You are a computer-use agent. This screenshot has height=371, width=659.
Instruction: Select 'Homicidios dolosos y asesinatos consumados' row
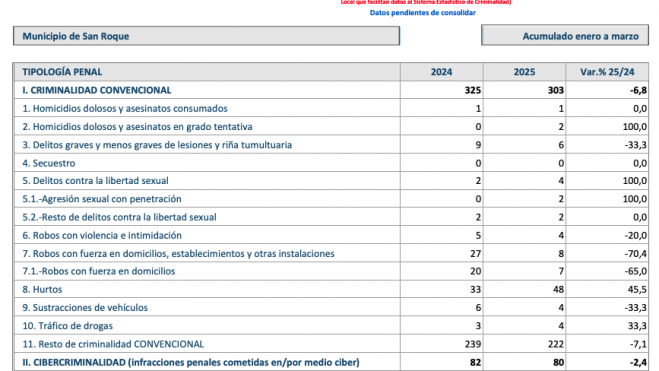click(331, 108)
